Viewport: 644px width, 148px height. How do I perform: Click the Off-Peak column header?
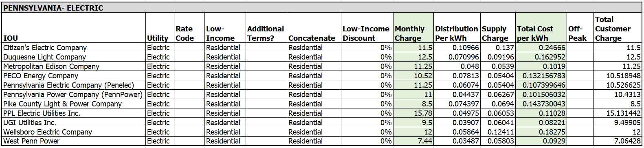(580, 28)
